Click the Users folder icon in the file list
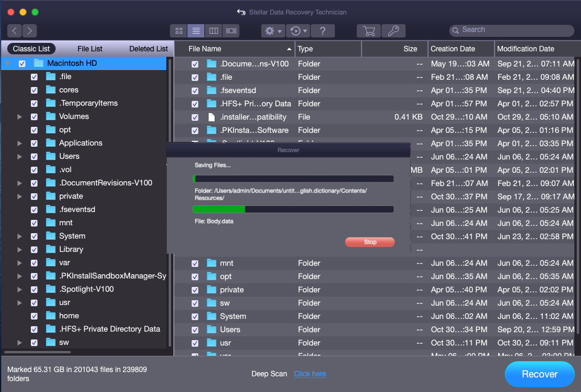The image size is (581, 392). click(212, 329)
